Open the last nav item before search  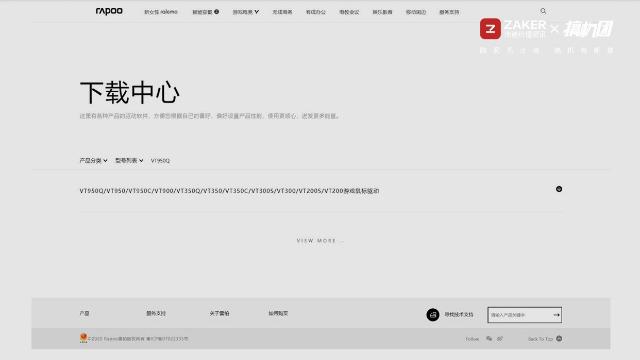pyautogui.click(x=449, y=12)
